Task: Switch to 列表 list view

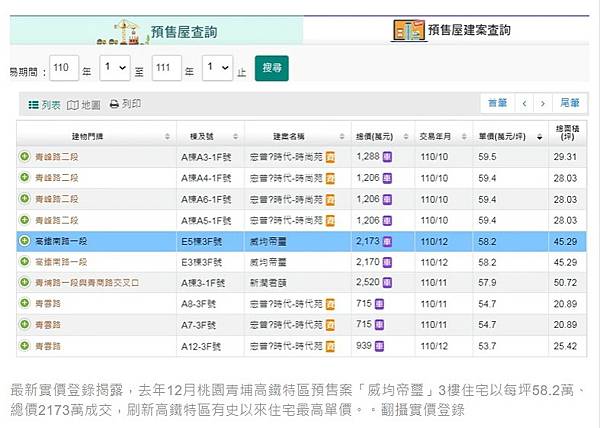Action: click(44, 104)
